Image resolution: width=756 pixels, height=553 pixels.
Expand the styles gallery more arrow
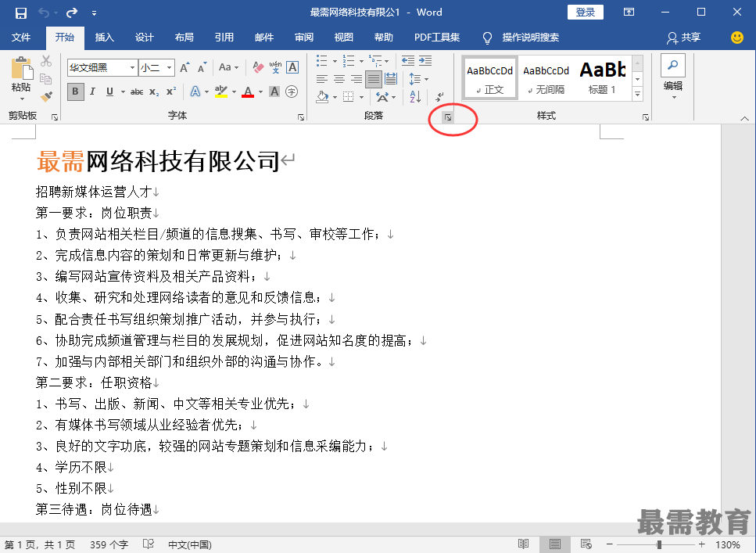(x=637, y=94)
